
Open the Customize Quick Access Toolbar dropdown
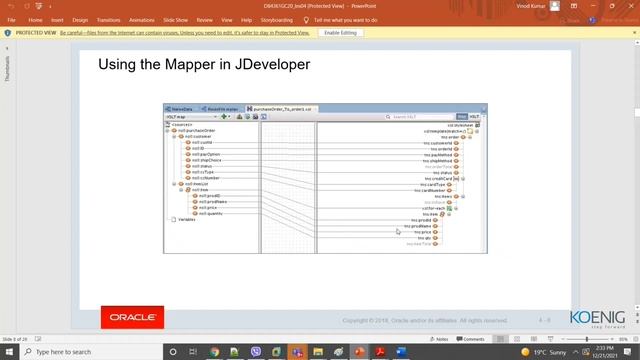coord(50,7)
